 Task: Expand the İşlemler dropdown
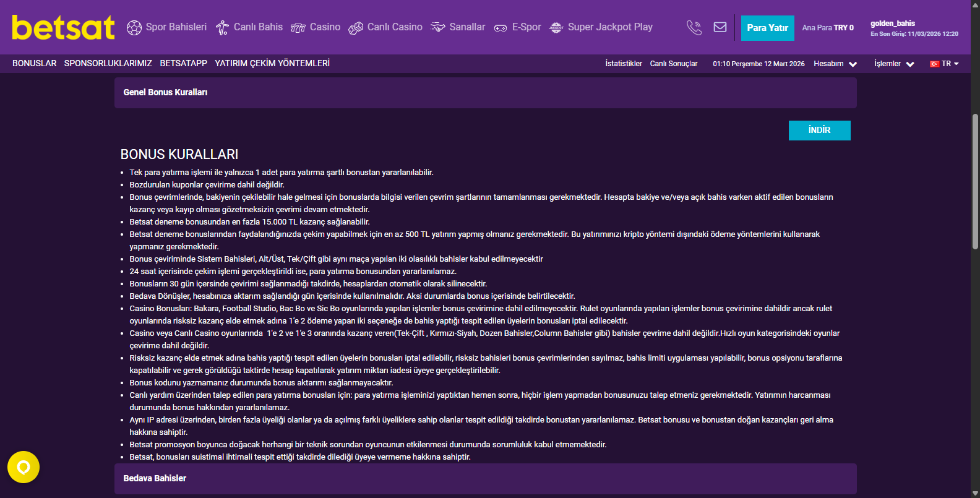(x=894, y=64)
